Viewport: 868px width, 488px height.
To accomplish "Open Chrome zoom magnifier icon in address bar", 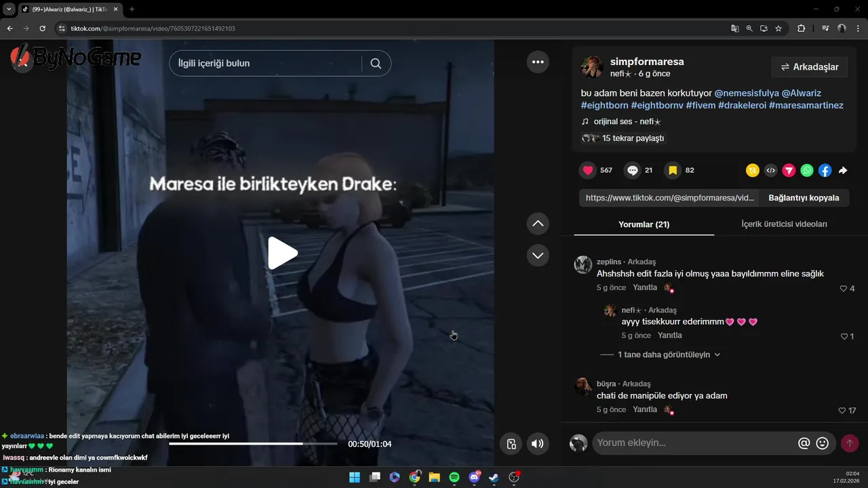I will (x=749, y=28).
